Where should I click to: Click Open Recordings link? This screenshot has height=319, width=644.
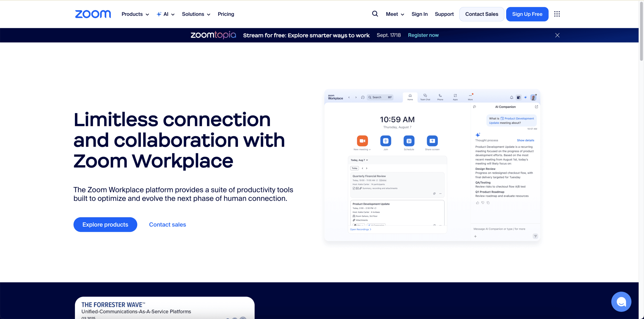pyautogui.click(x=360, y=229)
